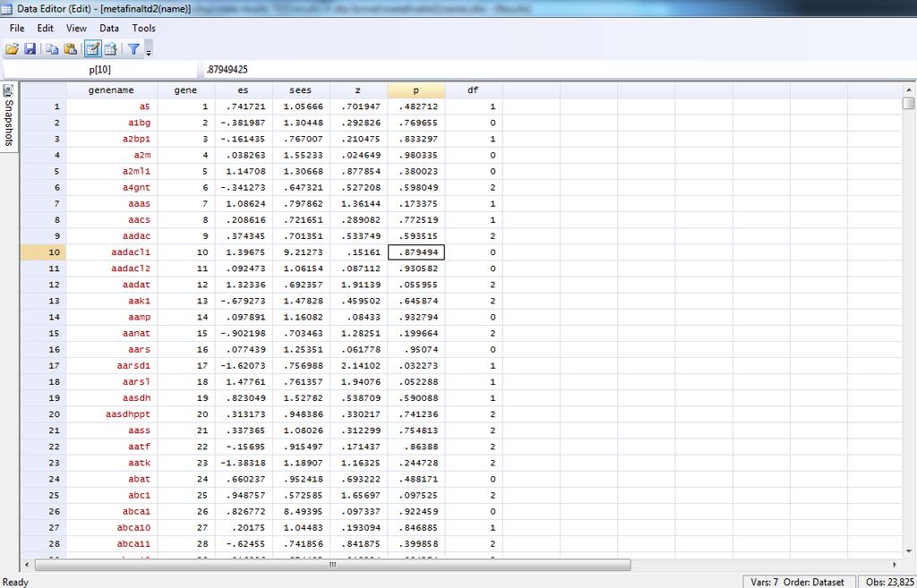The image size is (917, 588).
Task: Click the horizontal scrollbar thumb
Action: point(333,565)
